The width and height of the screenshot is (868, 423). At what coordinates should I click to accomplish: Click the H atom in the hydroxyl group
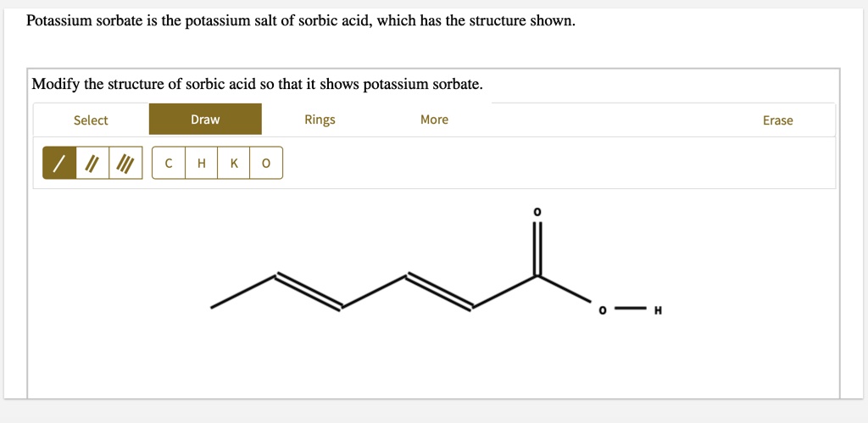(657, 310)
